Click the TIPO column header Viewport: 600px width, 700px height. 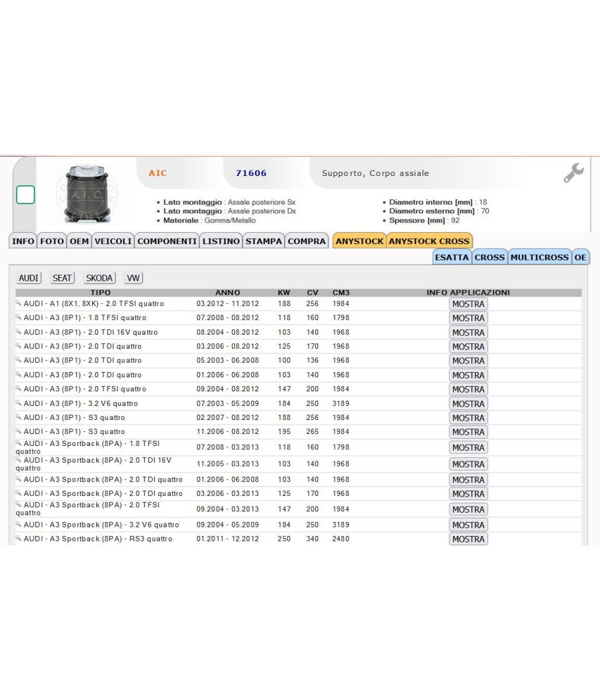coord(101,293)
